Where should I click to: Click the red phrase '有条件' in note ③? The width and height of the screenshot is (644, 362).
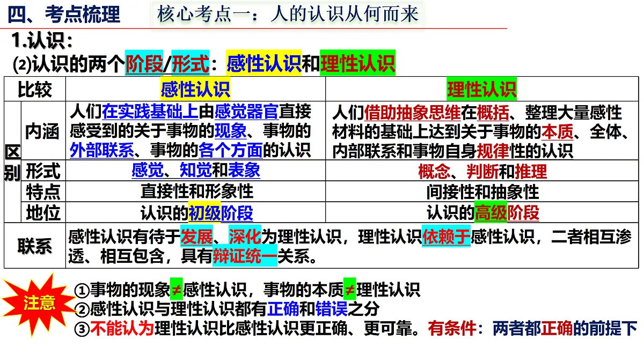pyautogui.click(x=452, y=329)
